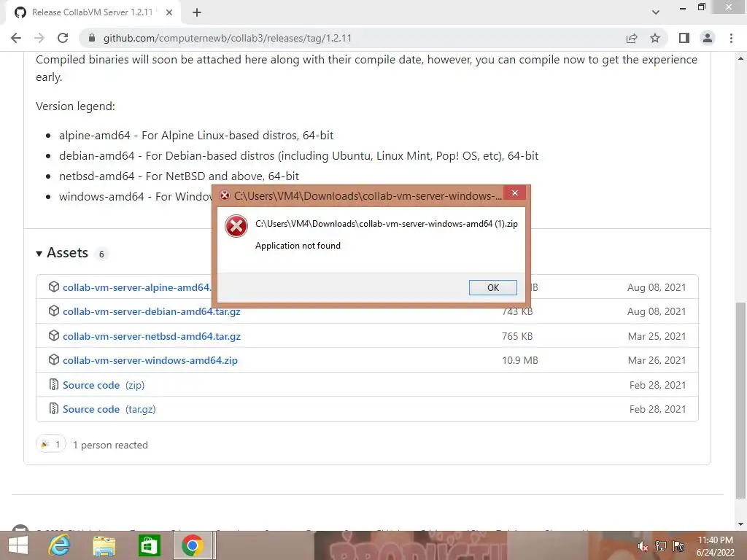Close the Release CollabVM Server tab
This screenshot has height=560, width=747.
click(x=169, y=13)
